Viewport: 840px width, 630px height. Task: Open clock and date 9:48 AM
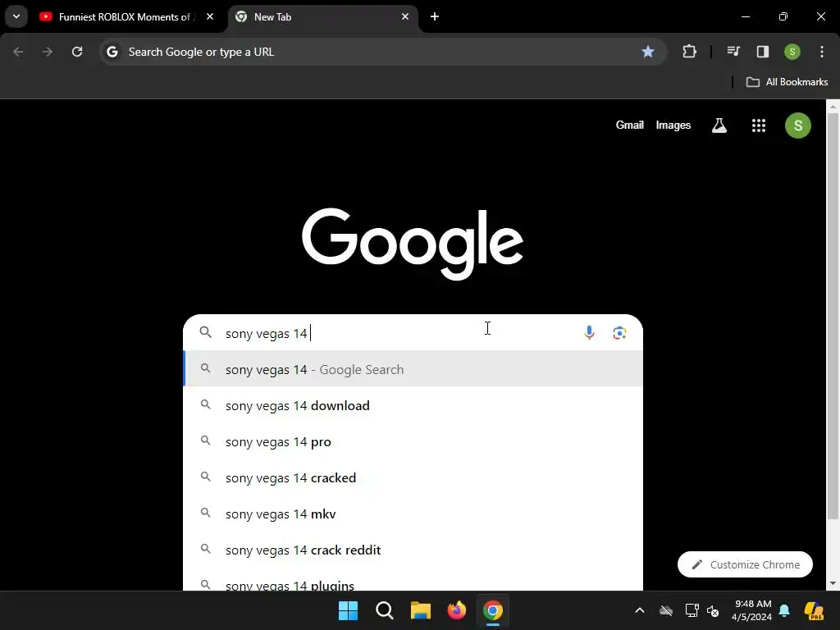(x=752, y=610)
